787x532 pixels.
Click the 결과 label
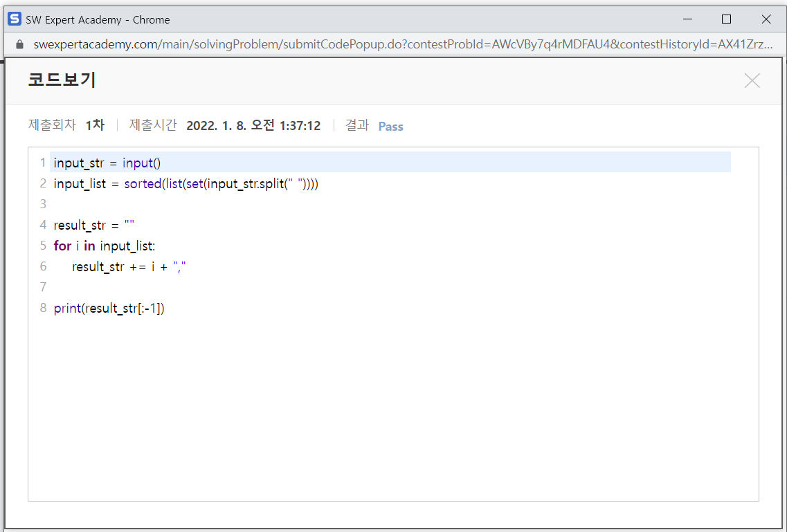coord(357,125)
